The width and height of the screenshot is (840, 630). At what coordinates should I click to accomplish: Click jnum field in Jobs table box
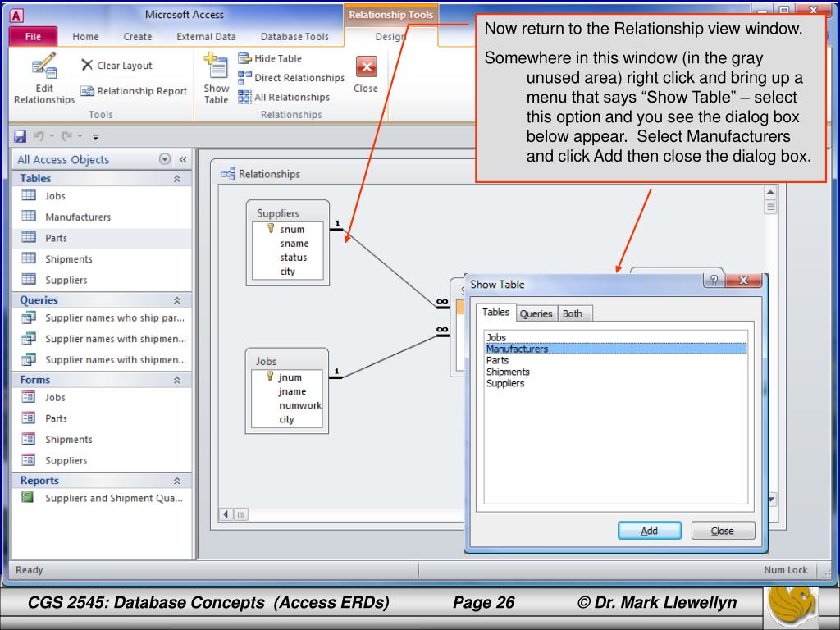click(x=290, y=377)
